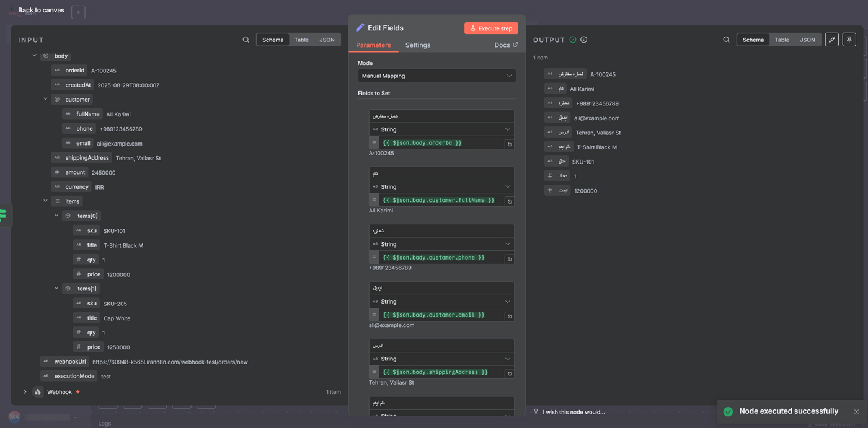This screenshot has height=428, width=868.
Task: Select the Parameters tab
Action: (373, 45)
